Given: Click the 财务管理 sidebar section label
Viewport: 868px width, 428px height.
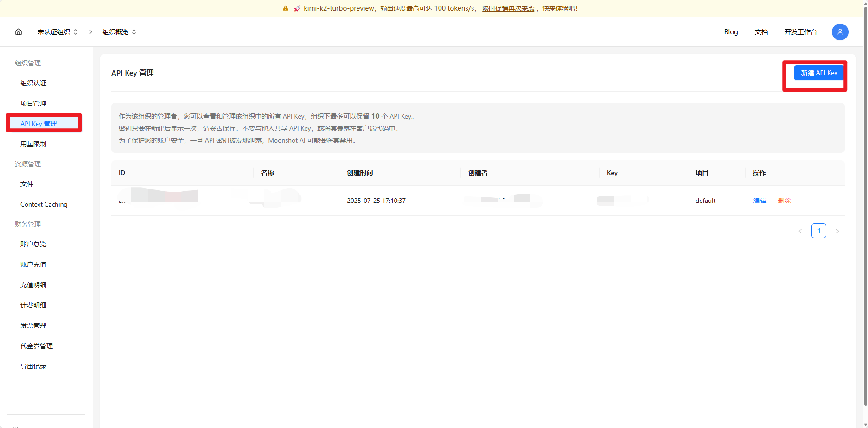Looking at the screenshot, I should (28, 224).
